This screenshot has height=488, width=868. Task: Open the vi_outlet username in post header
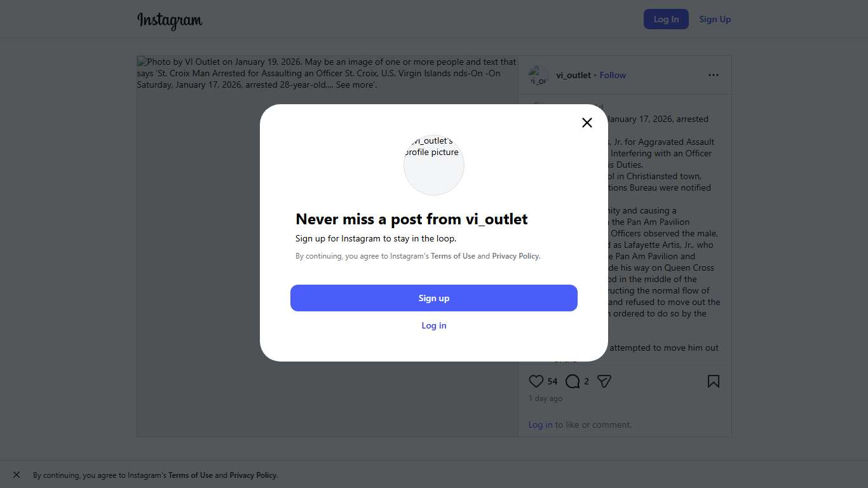573,75
